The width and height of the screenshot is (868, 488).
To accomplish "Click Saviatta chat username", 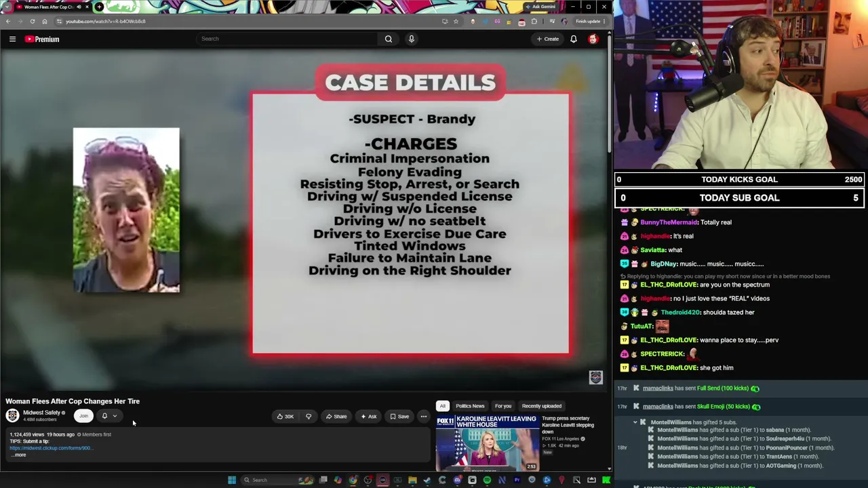I will [x=652, y=250].
